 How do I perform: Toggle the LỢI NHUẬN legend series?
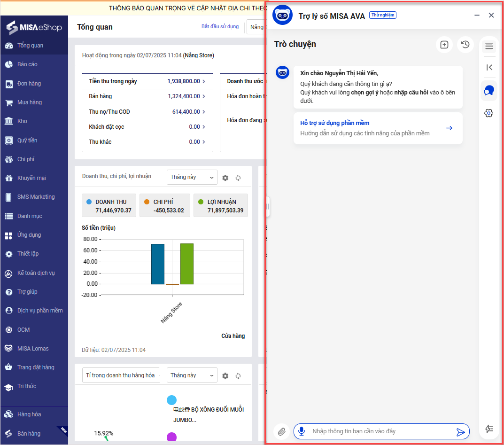[x=220, y=205]
